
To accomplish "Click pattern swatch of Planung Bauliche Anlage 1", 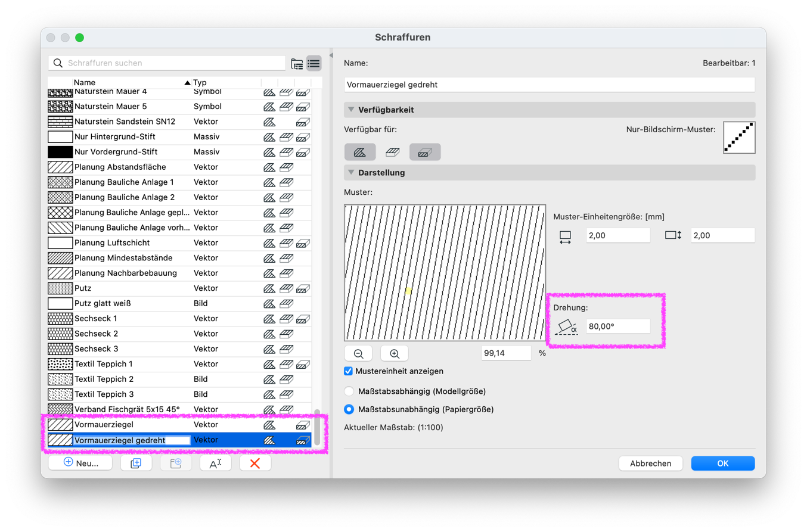I will point(60,182).
